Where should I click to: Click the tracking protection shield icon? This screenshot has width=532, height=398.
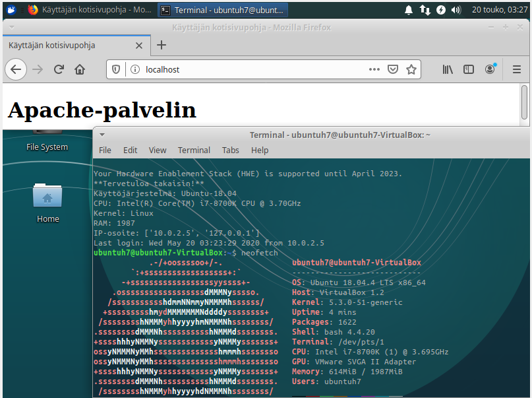(116, 69)
